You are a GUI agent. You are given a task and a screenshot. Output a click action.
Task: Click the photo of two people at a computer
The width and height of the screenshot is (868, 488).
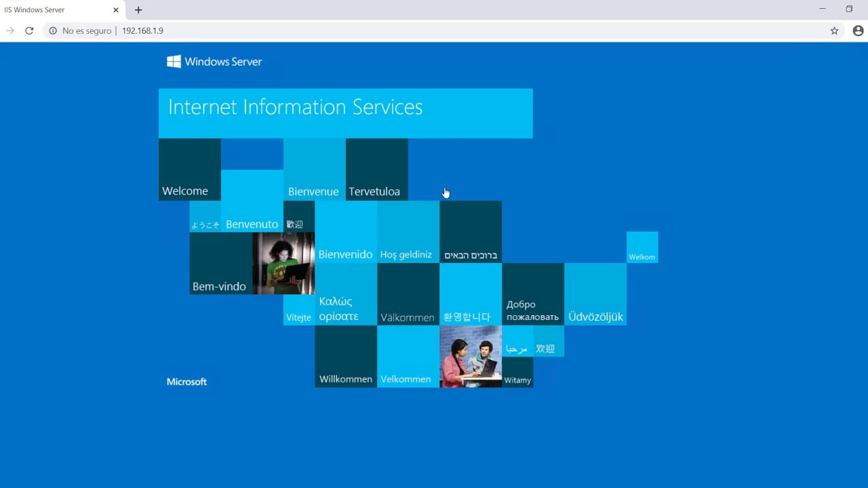(471, 357)
